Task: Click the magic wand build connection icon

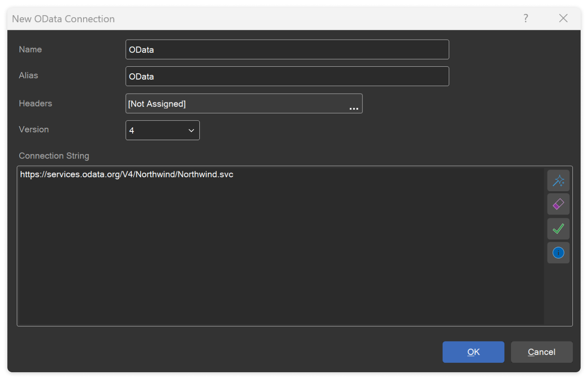Action: (558, 181)
